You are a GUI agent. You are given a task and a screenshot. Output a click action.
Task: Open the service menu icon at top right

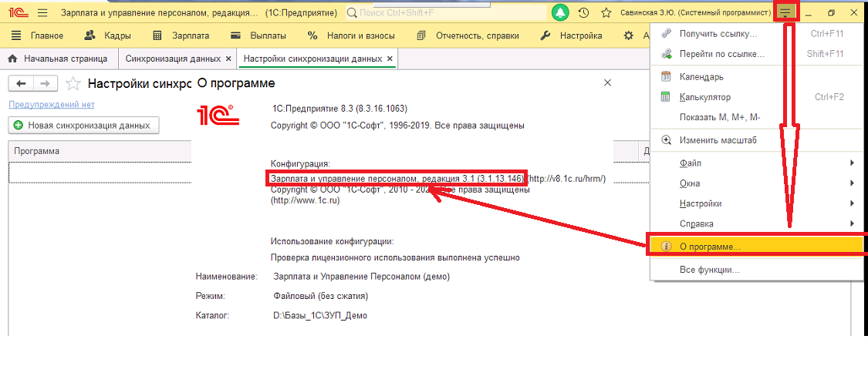[786, 12]
